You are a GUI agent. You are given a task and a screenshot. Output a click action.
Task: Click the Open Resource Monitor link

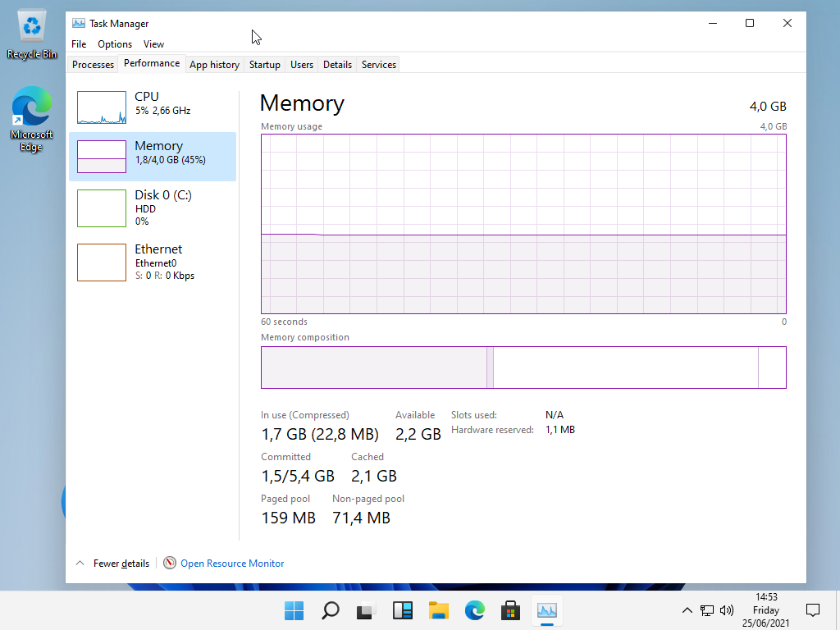pos(232,564)
